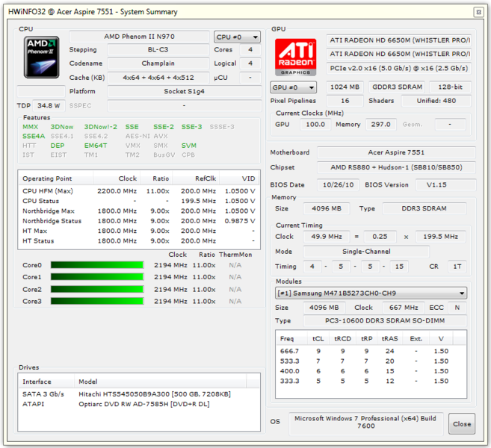The image size is (491, 448).
Task: Click the Model column header in Drives
Action: (x=161, y=382)
